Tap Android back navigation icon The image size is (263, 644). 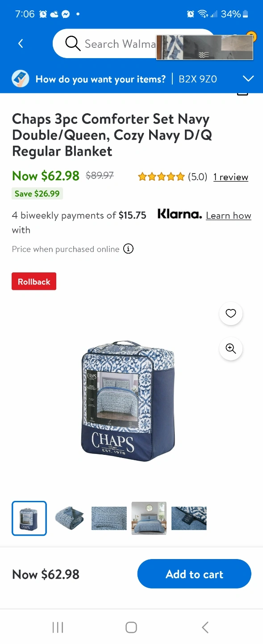(205, 627)
